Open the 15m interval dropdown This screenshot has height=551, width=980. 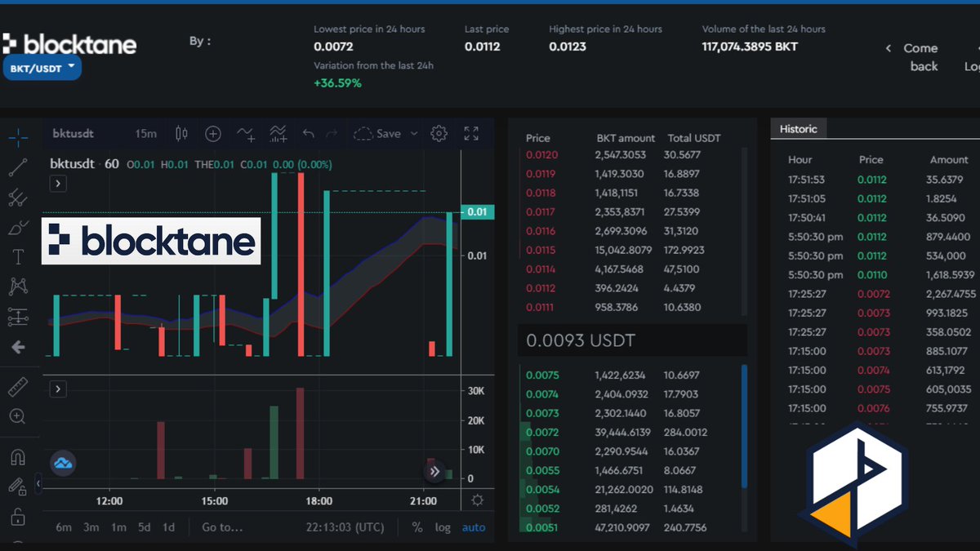coord(146,133)
